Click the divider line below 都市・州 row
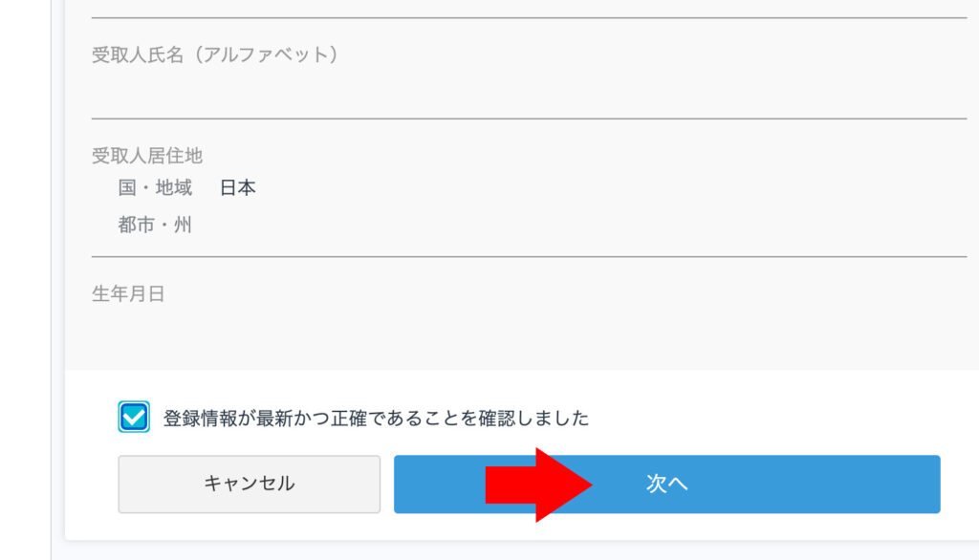 point(529,256)
